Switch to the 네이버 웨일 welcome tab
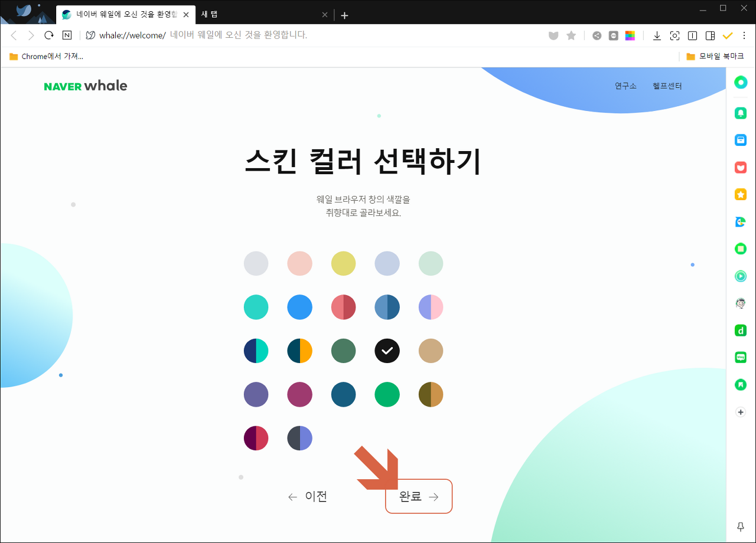Image resolution: width=756 pixels, height=543 pixels. click(126, 15)
